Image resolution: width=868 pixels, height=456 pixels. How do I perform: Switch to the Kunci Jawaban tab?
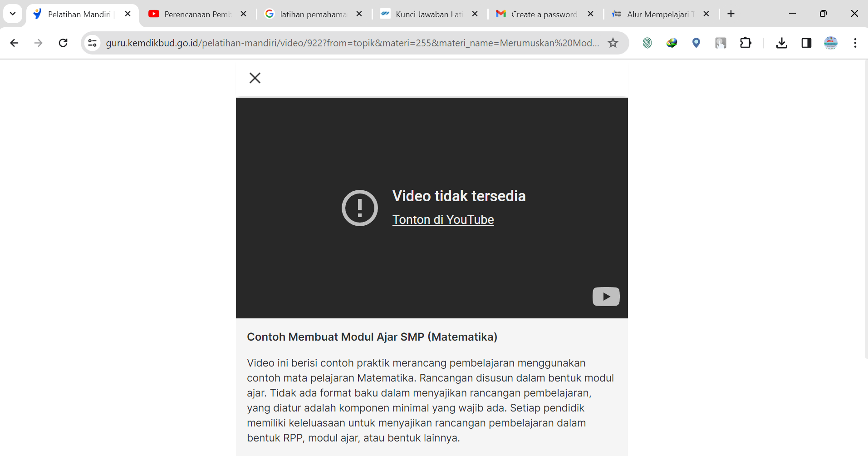tap(428, 14)
